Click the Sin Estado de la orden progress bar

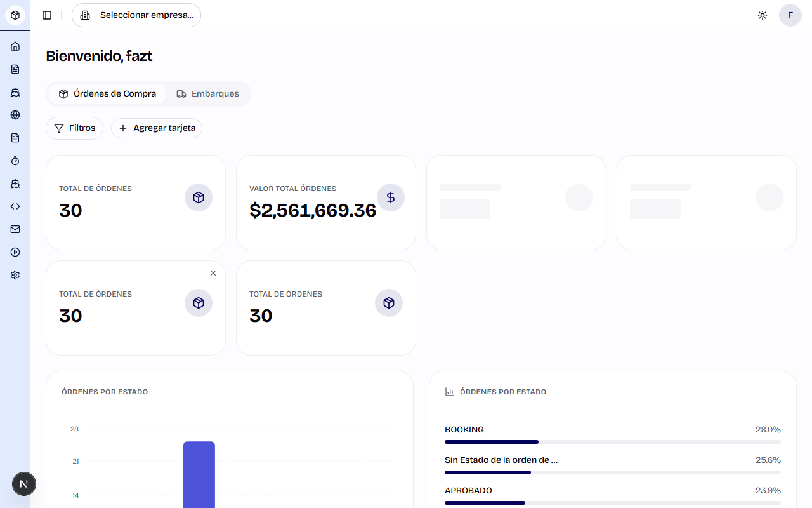click(x=613, y=472)
